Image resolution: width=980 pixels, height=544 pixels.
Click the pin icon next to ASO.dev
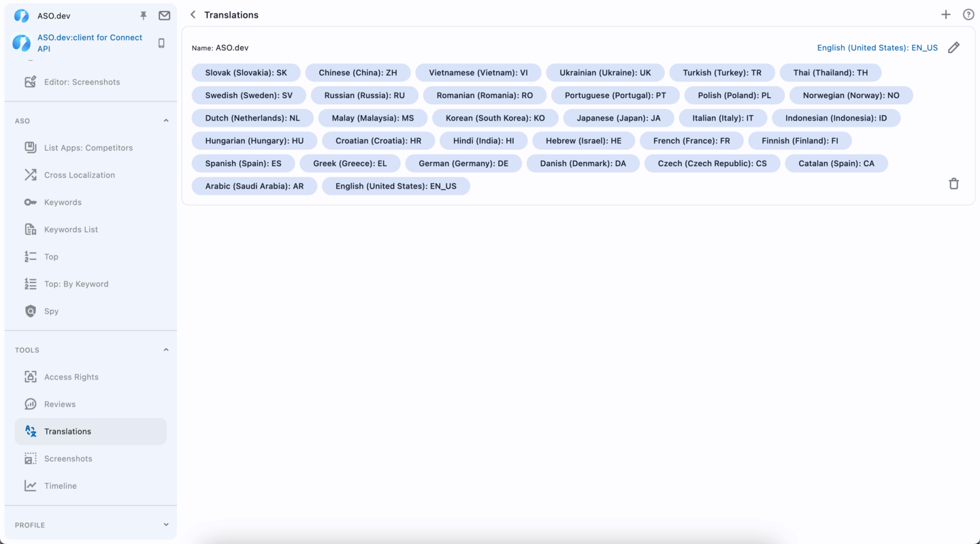[x=143, y=16]
